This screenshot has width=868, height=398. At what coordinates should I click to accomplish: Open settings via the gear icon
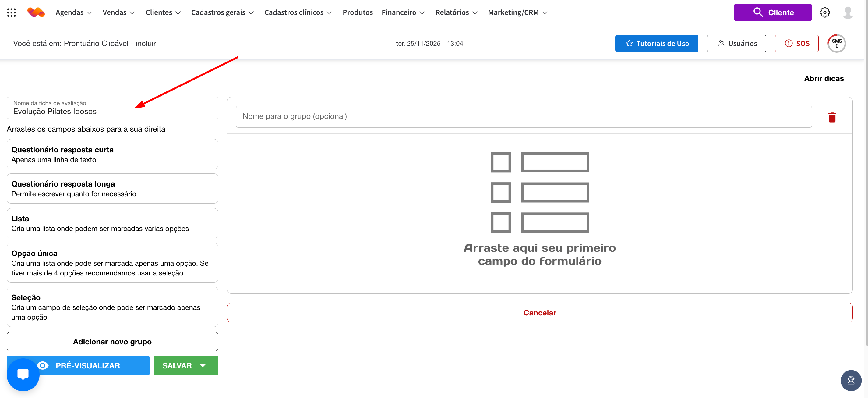824,12
